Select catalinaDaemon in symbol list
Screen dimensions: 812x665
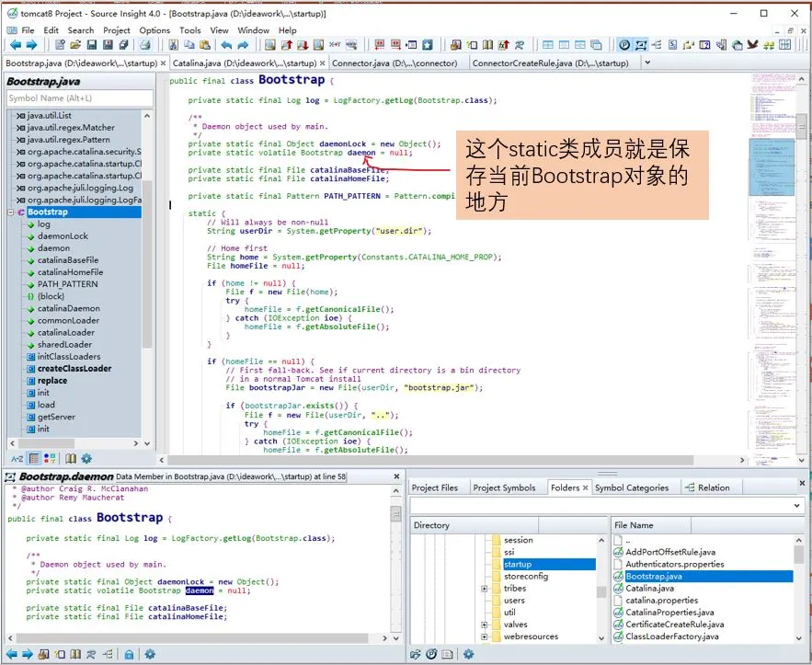tap(68, 308)
